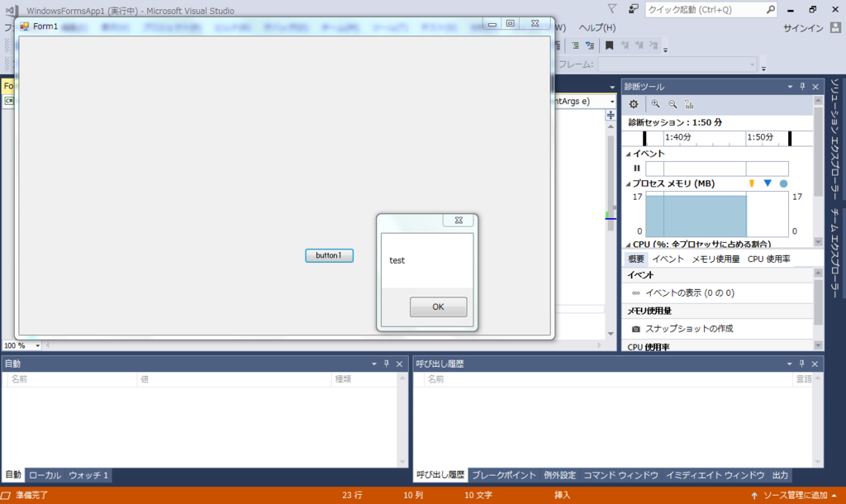Close the 呼び出し履歴 call stack panel
This screenshot has width=846, height=504.
tap(815, 364)
